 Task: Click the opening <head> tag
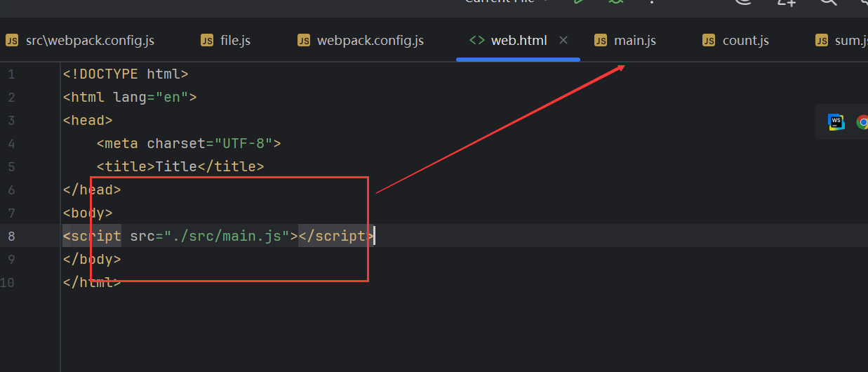pyautogui.click(x=88, y=120)
